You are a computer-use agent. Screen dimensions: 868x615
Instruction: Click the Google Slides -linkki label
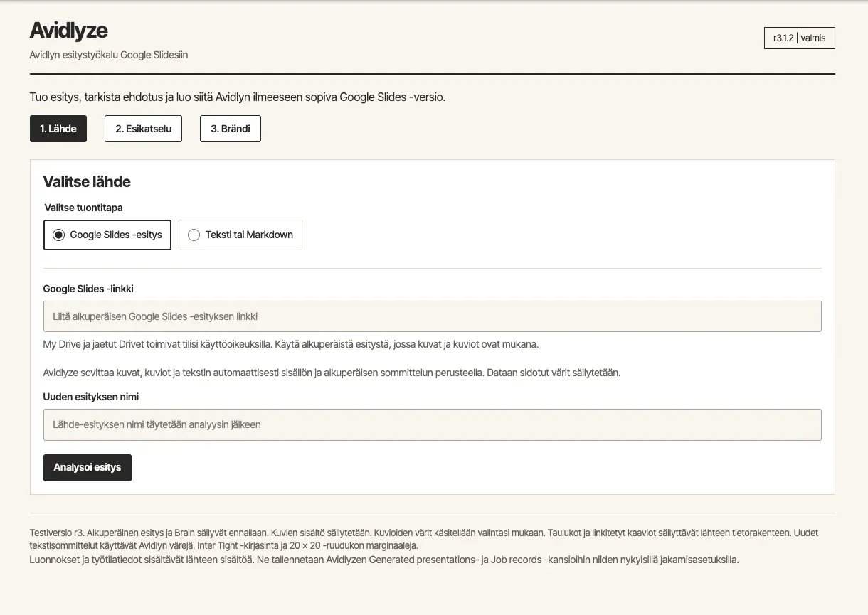[88, 289]
